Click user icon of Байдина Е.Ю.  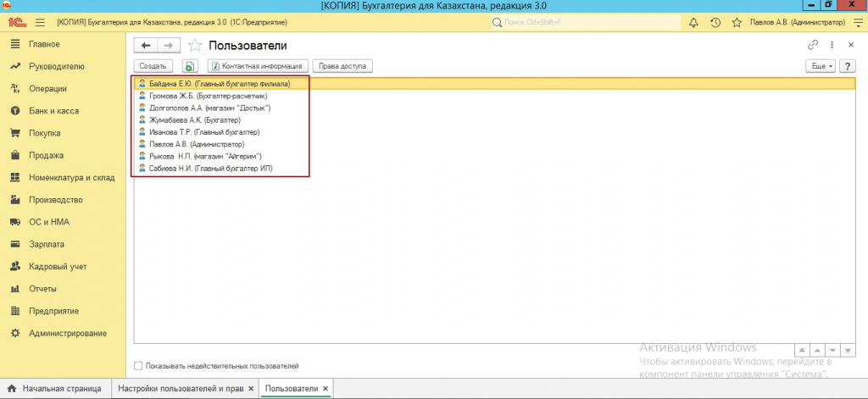pyautogui.click(x=142, y=84)
